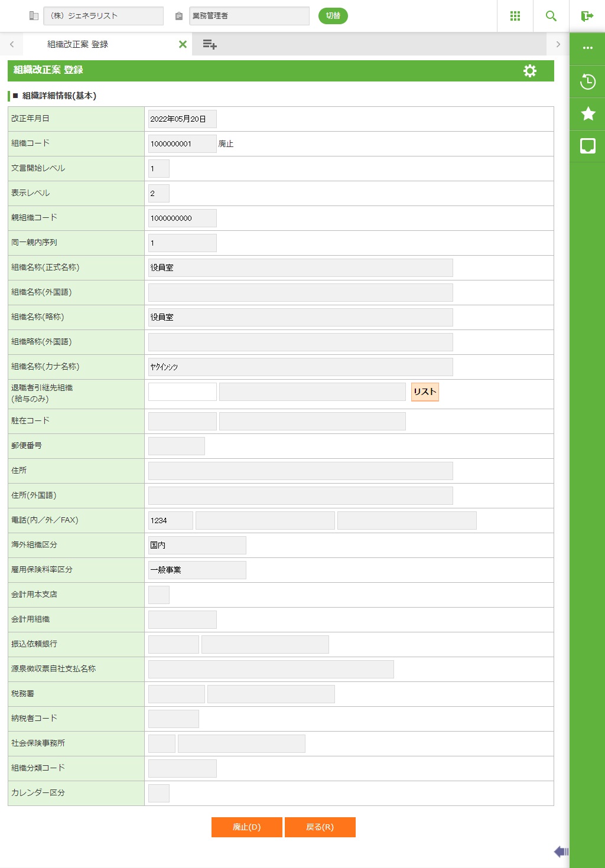Click the 組織名称(略称) field
605x868 pixels.
click(301, 318)
